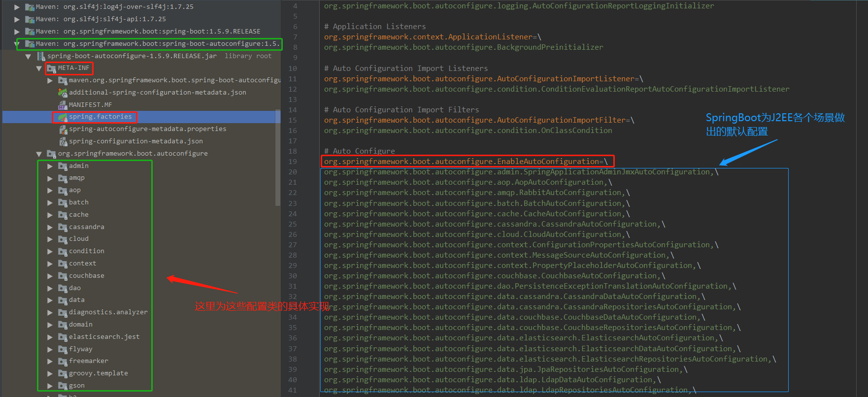Expand the amqp package arrow

50,178
